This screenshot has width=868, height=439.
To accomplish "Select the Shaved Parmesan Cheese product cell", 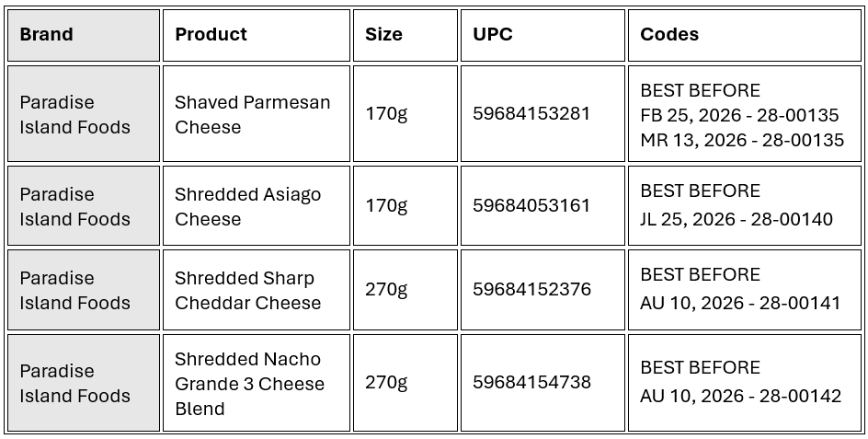I will [x=253, y=114].
